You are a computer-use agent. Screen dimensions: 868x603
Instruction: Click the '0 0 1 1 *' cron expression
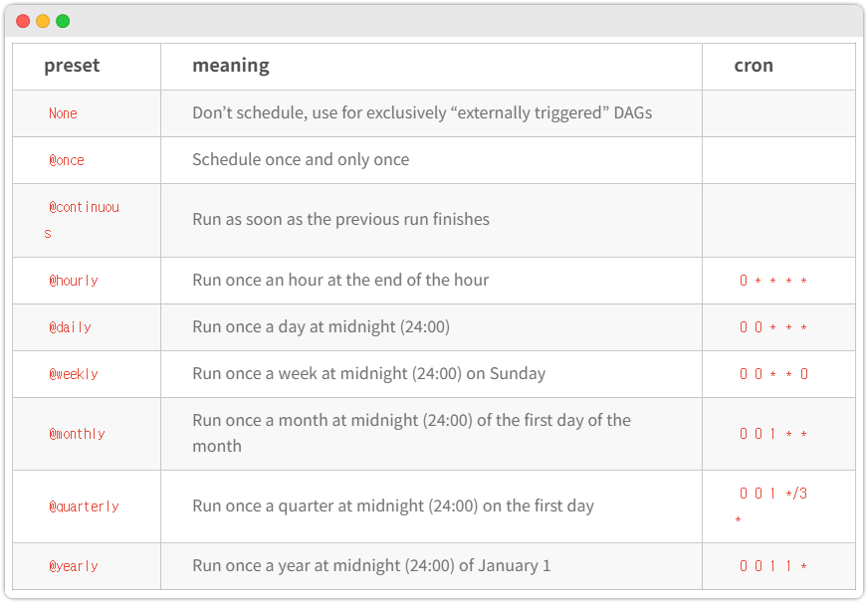tap(773, 566)
